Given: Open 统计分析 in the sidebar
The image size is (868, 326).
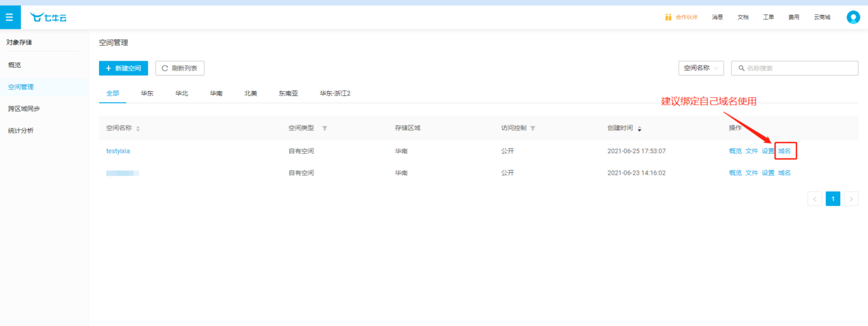Looking at the screenshot, I should (21, 130).
